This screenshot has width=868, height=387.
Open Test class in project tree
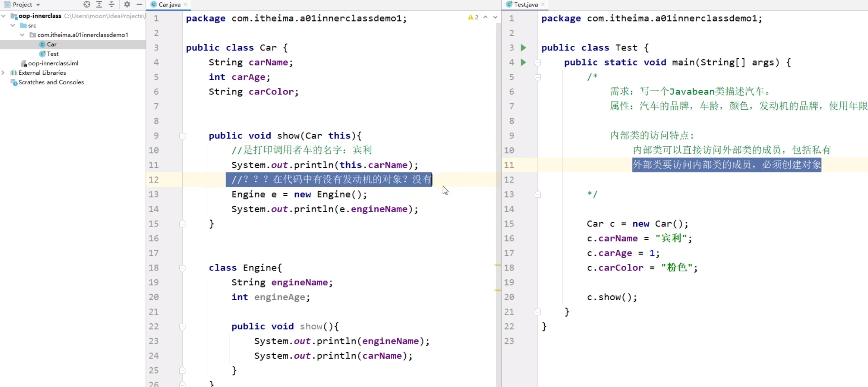click(x=53, y=54)
